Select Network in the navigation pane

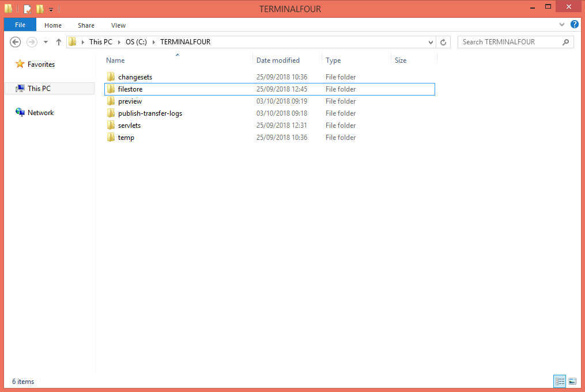[39, 112]
